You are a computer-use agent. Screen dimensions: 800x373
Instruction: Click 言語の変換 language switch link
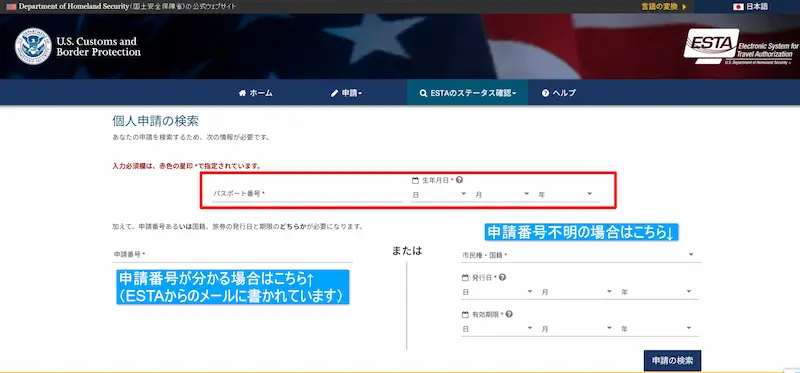tap(664, 7)
